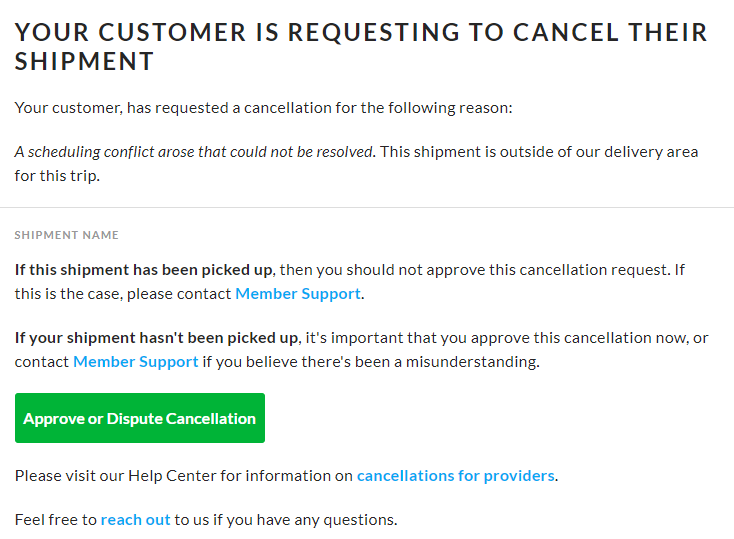
Task: Click the reach out link
Action: click(135, 520)
